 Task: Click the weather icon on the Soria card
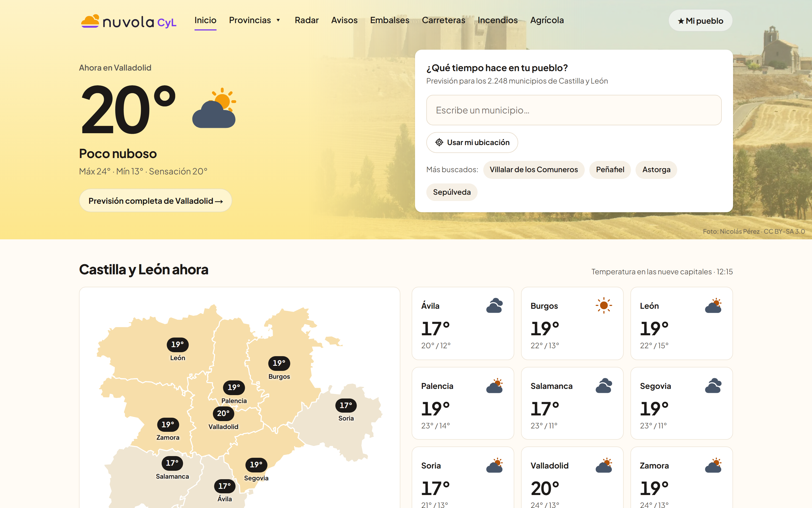pyautogui.click(x=495, y=465)
